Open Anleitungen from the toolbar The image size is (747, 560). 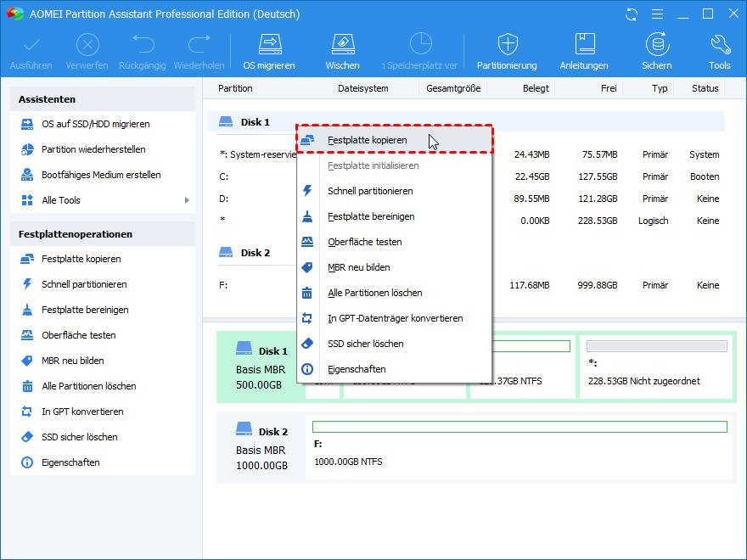click(584, 52)
